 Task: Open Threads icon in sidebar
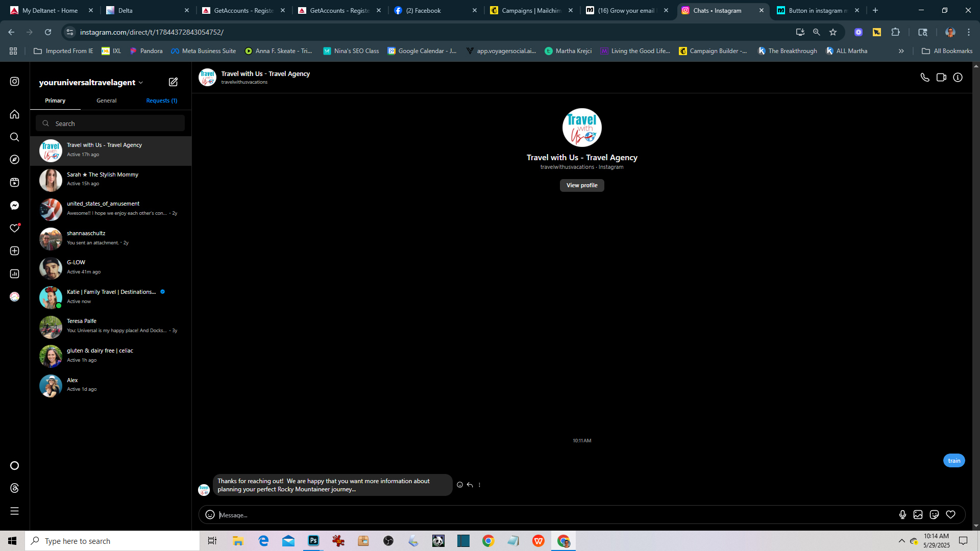pyautogui.click(x=14, y=488)
